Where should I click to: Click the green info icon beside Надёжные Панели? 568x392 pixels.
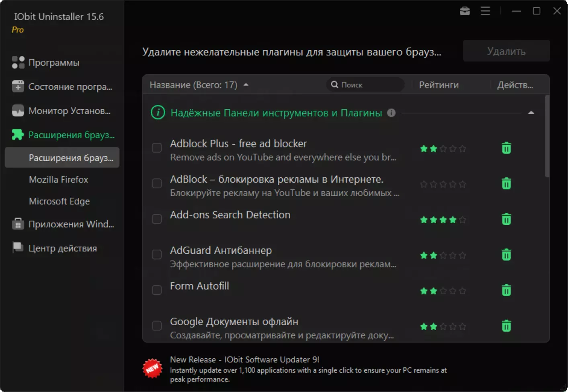(x=158, y=113)
